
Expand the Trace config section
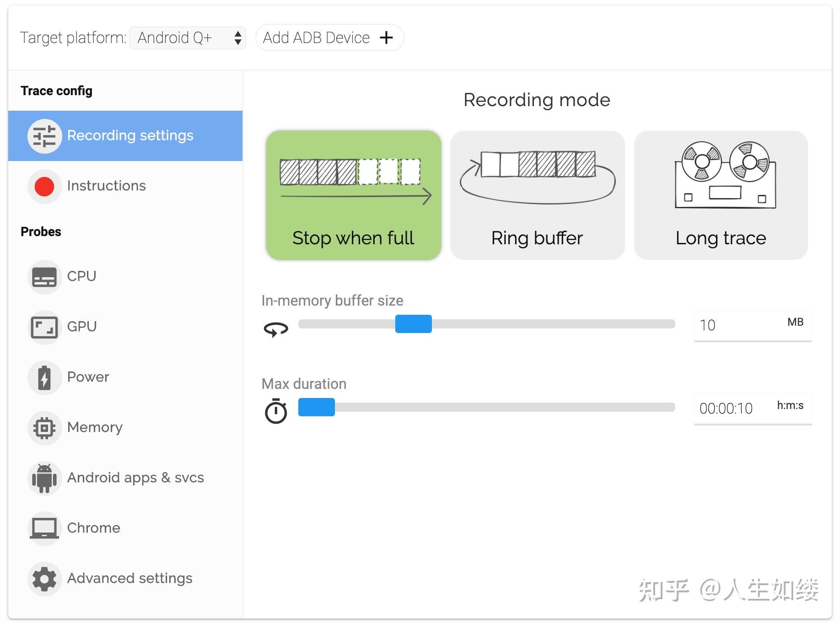[x=56, y=90]
